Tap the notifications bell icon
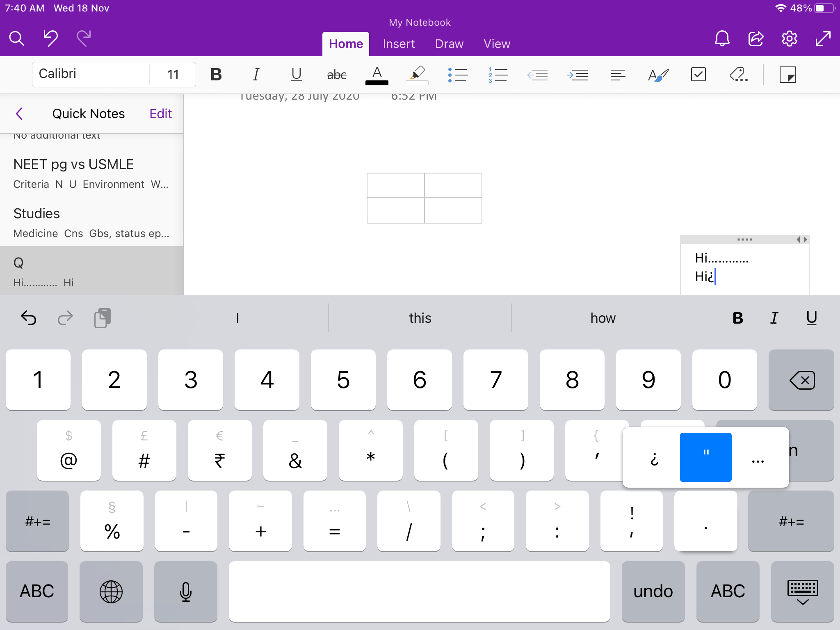 [722, 39]
